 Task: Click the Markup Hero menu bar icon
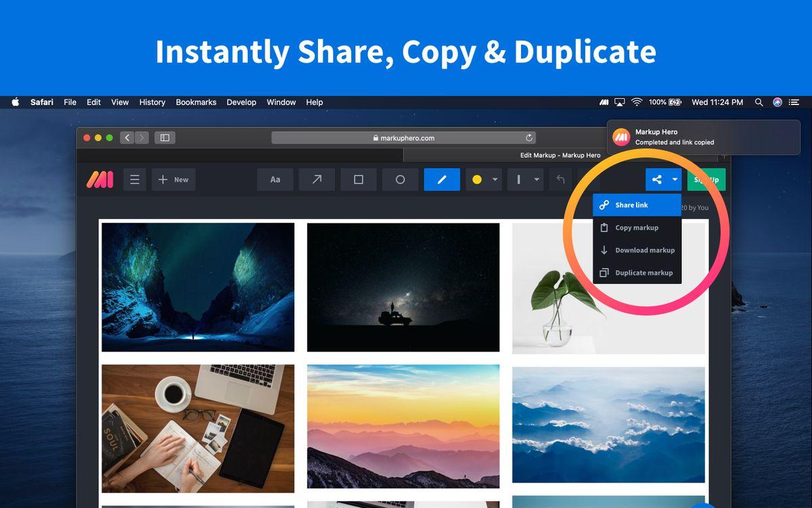pyautogui.click(x=604, y=102)
